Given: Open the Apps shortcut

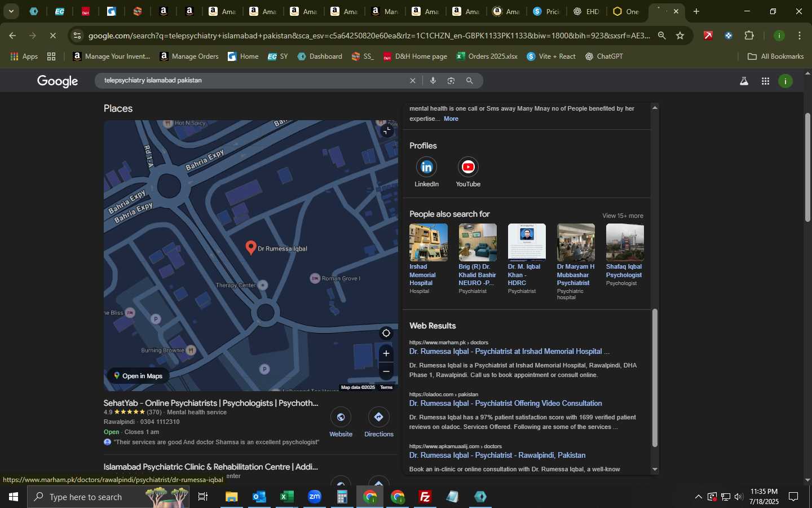Looking at the screenshot, I should (24, 56).
